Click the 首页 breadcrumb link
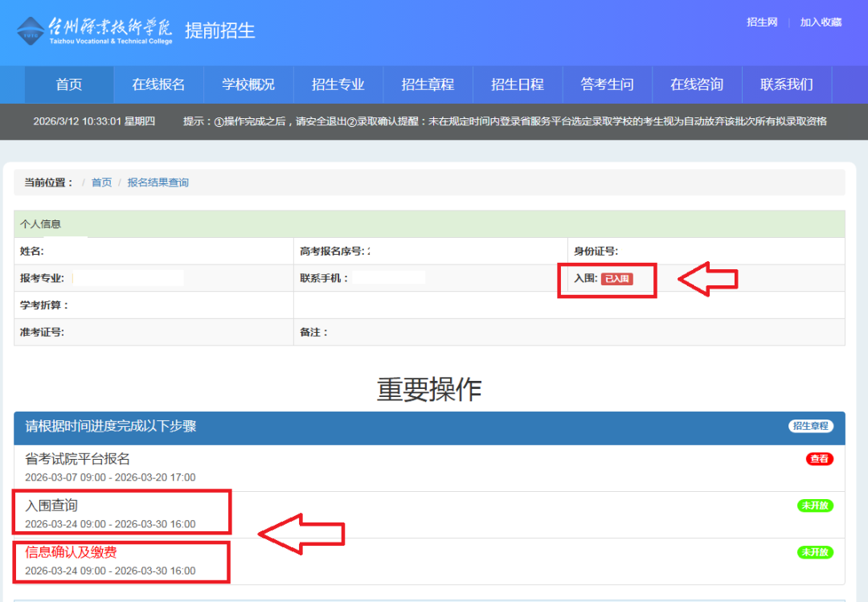 pyautogui.click(x=101, y=182)
